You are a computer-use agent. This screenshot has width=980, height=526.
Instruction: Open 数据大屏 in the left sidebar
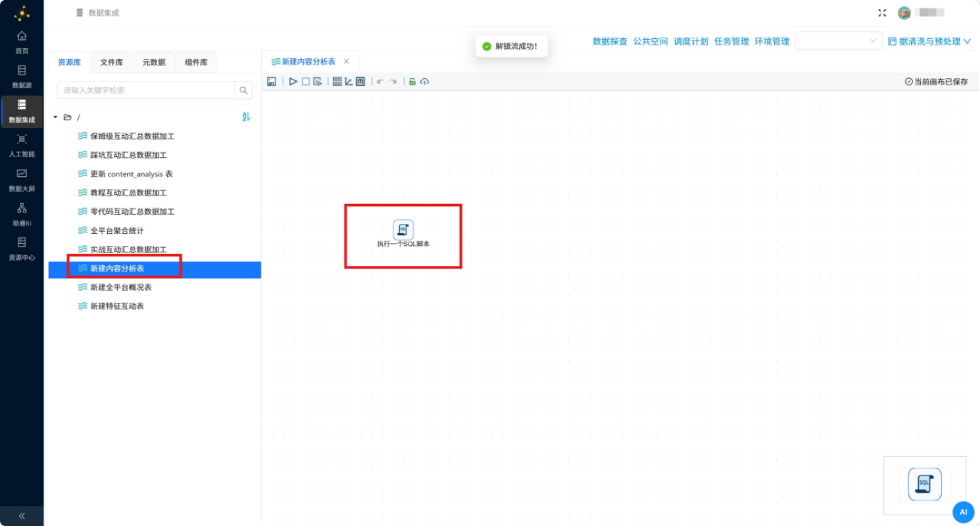click(x=22, y=180)
